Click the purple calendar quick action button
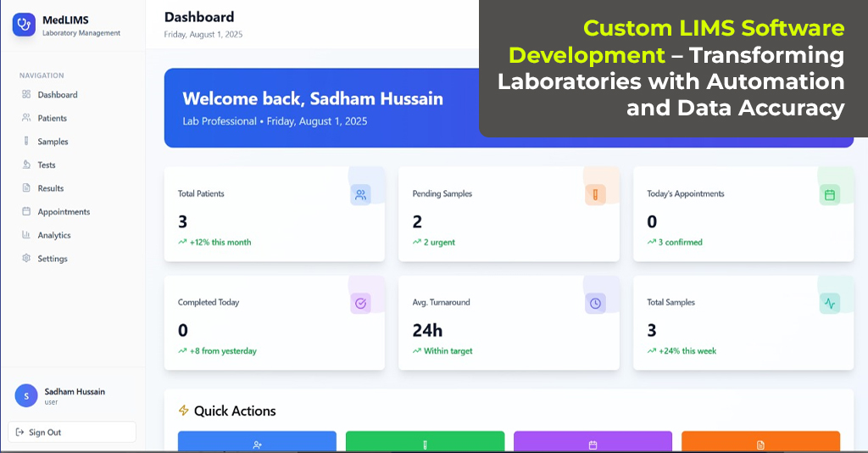The width and height of the screenshot is (868, 453). click(593, 441)
